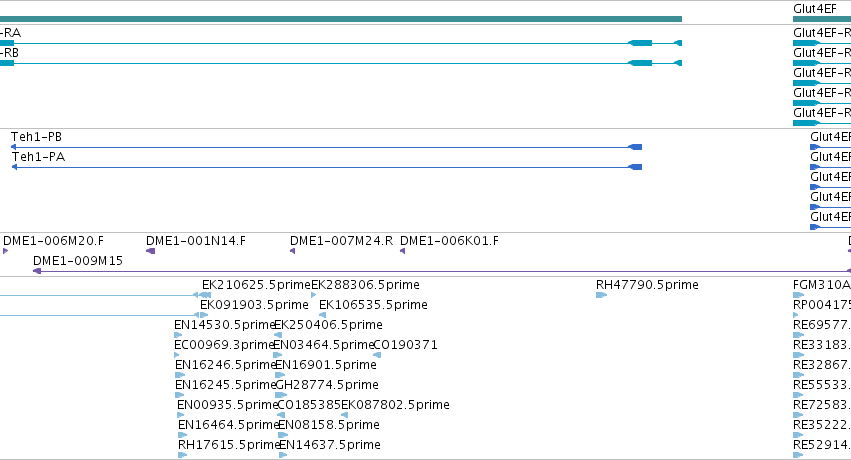Click the RE52914 EST label
Image resolution: width=851 pixels, height=460 pixels.
click(822, 445)
